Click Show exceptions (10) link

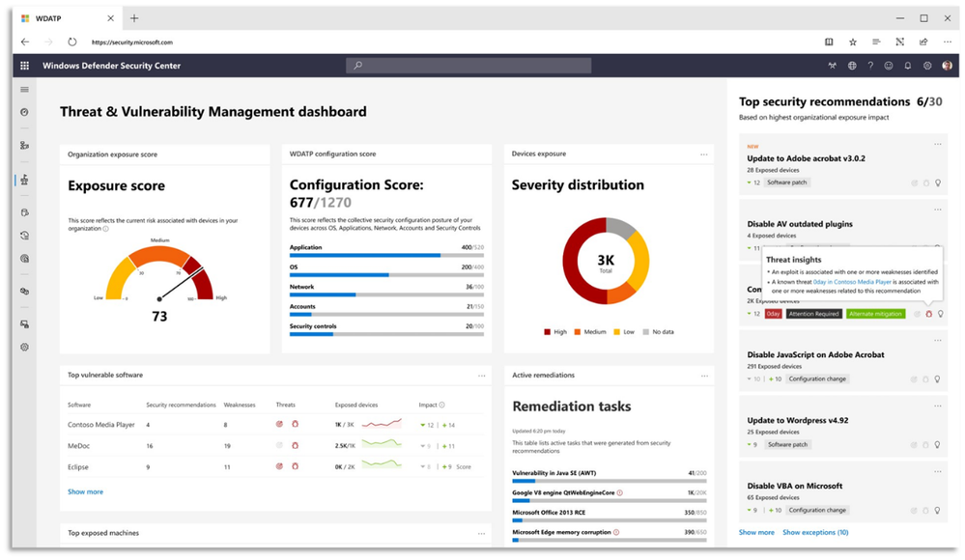coord(815,532)
